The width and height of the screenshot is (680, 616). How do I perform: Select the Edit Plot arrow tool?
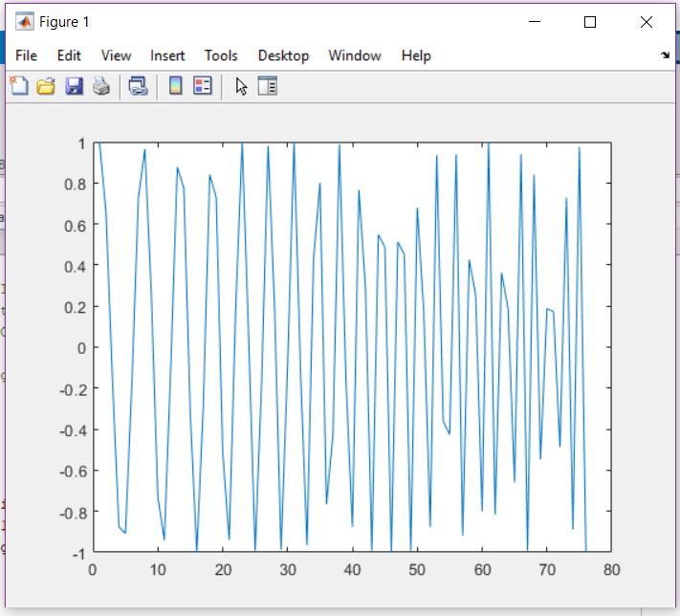pyautogui.click(x=242, y=86)
